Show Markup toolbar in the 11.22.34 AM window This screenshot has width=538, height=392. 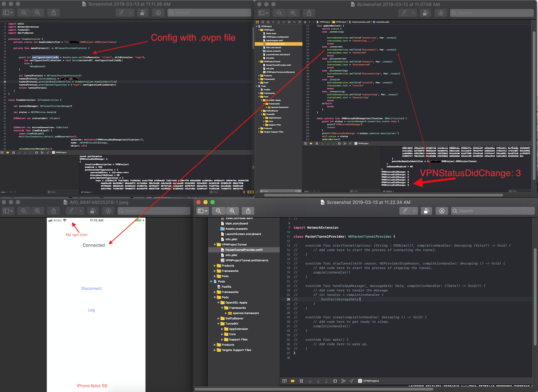pyautogui.click(x=442, y=211)
